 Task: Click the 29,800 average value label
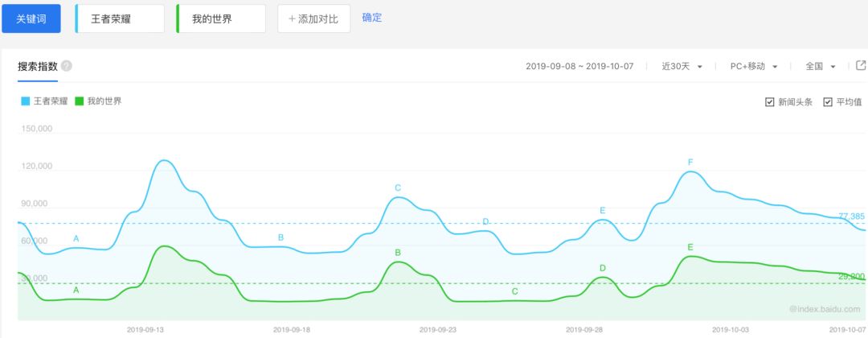pos(851,276)
